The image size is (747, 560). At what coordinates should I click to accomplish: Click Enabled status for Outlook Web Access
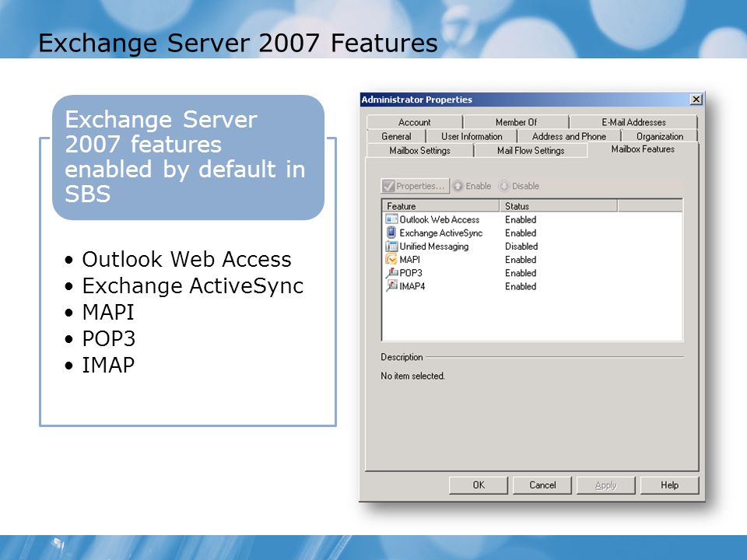click(x=521, y=219)
